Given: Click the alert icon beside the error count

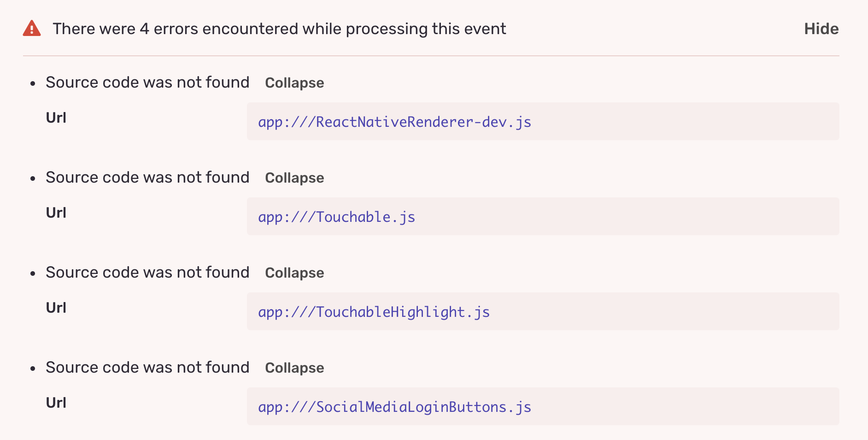Looking at the screenshot, I should point(31,28).
